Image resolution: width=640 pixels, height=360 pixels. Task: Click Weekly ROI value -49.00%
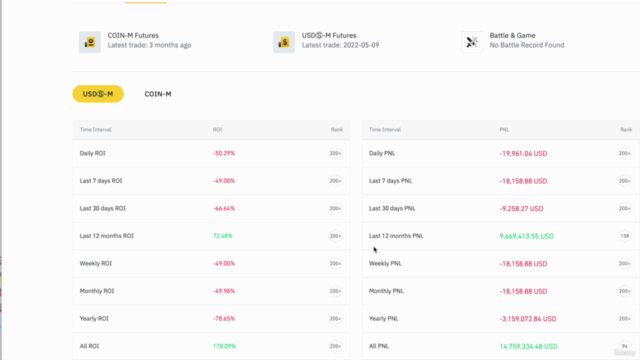tap(224, 264)
